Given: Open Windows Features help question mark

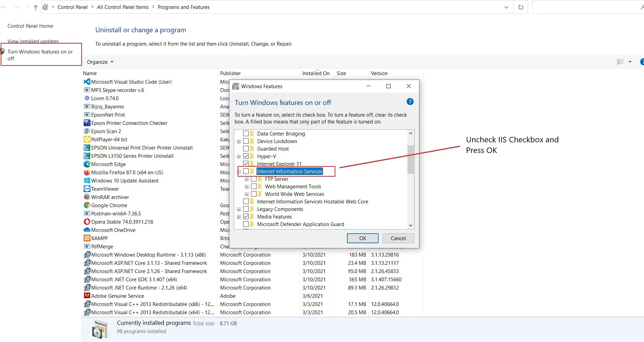Looking at the screenshot, I should (x=410, y=102).
